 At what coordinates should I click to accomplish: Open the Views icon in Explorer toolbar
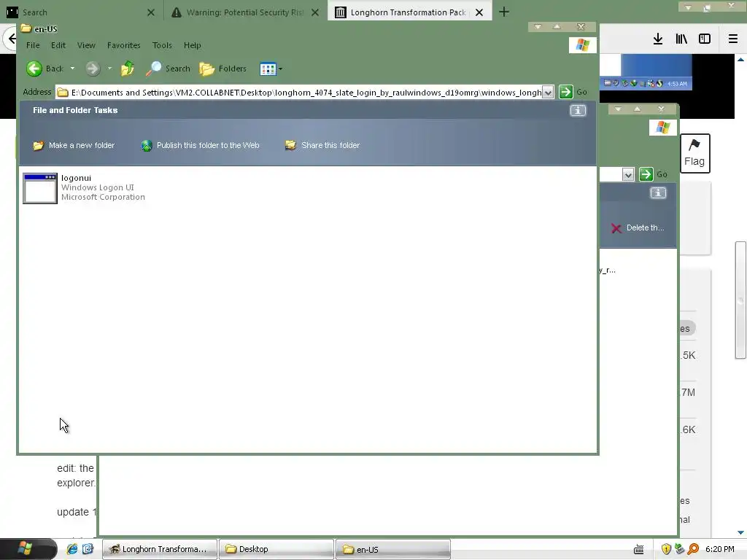click(x=268, y=69)
